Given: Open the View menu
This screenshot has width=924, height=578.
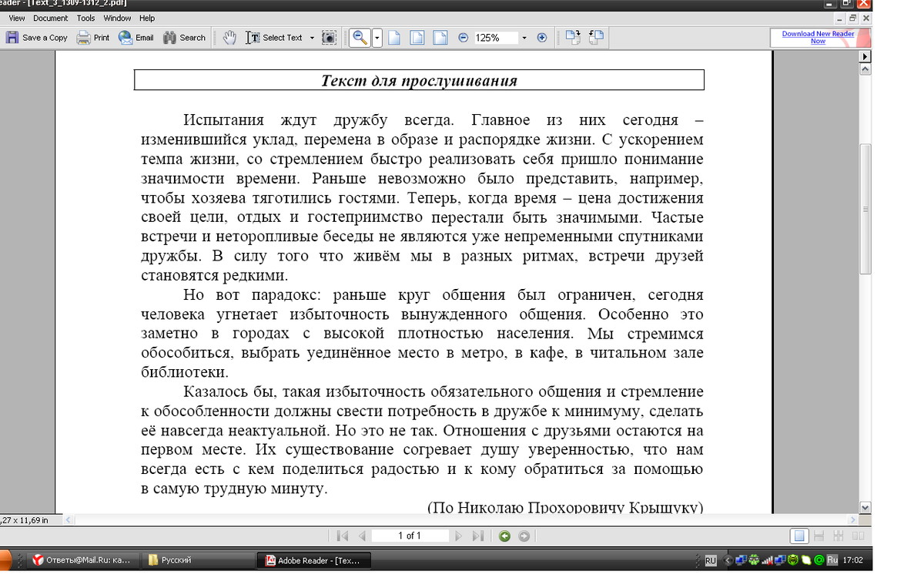Looking at the screenshot, I should (17, 18).
